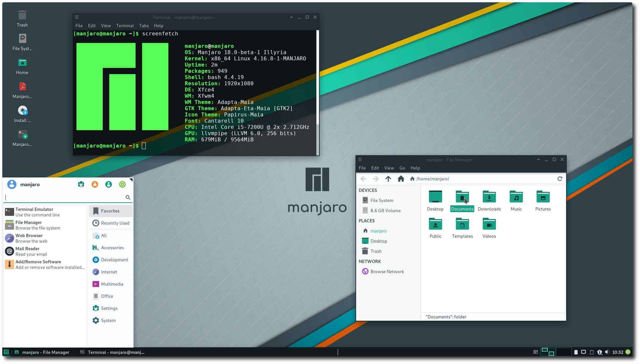Click the Terminal window hamburger menu icon
The height and width of the screenshot is (364, 640).
pyautogui.click(x=77, y=17)
